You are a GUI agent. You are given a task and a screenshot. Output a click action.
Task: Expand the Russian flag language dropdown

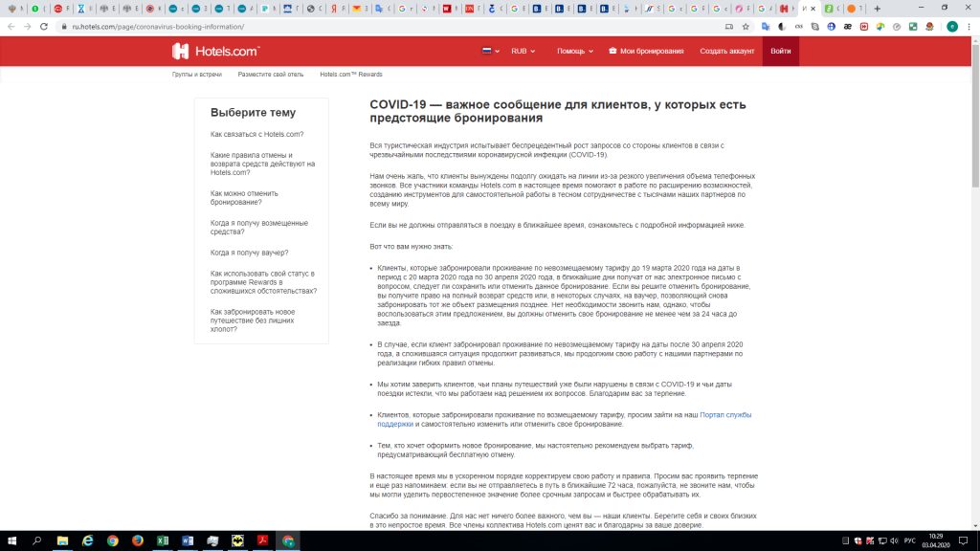[x=489, y=51]
